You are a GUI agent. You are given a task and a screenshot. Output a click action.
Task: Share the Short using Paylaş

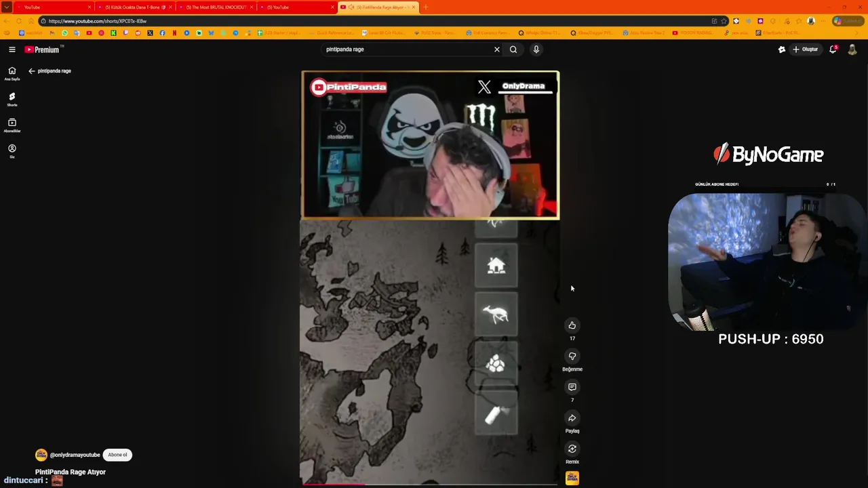pos(572,418)
